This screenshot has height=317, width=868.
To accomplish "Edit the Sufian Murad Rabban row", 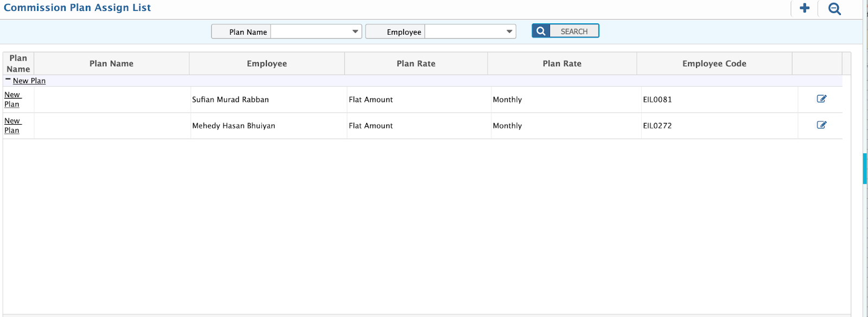I will [821, 99].
